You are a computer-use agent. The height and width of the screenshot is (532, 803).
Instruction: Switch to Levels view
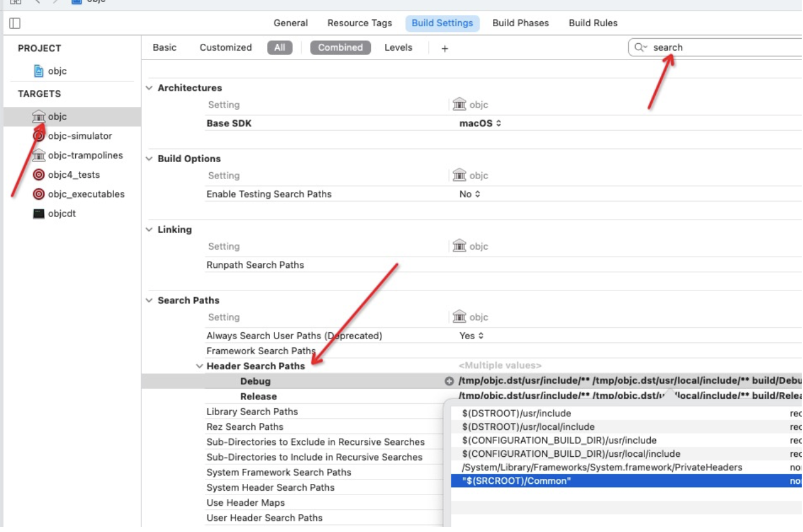point(398,48)
